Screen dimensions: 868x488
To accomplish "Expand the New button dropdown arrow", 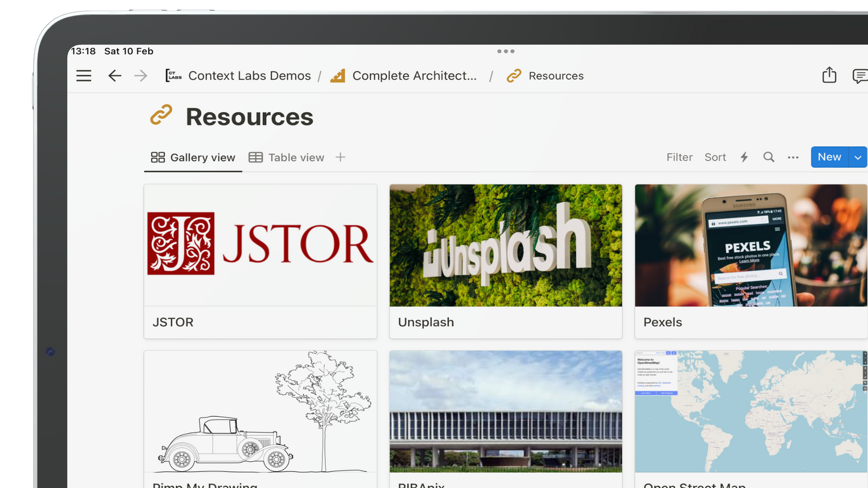I will [x=858, y=157].
